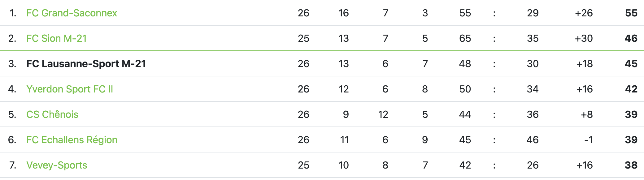Open the Yverdon Sport FC II link
Viewport: 644px width, 180px height.
click(x=70, y=89)
